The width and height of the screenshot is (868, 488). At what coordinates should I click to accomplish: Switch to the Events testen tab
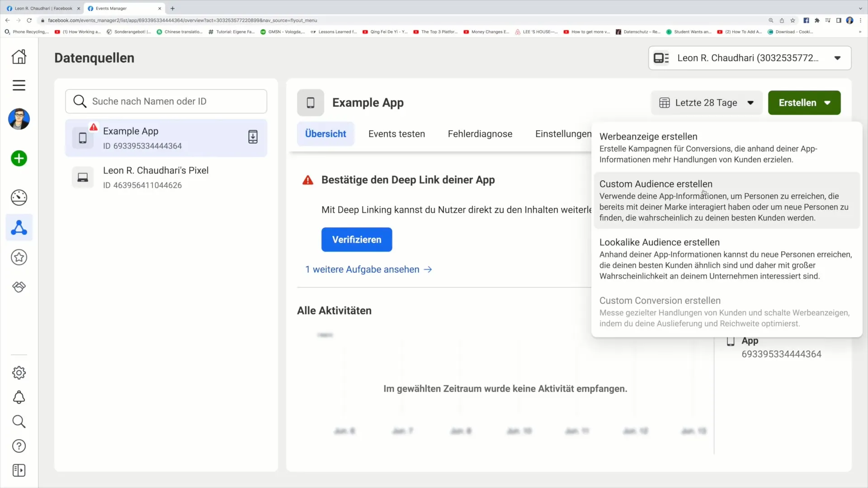click(x=396, y=134)
